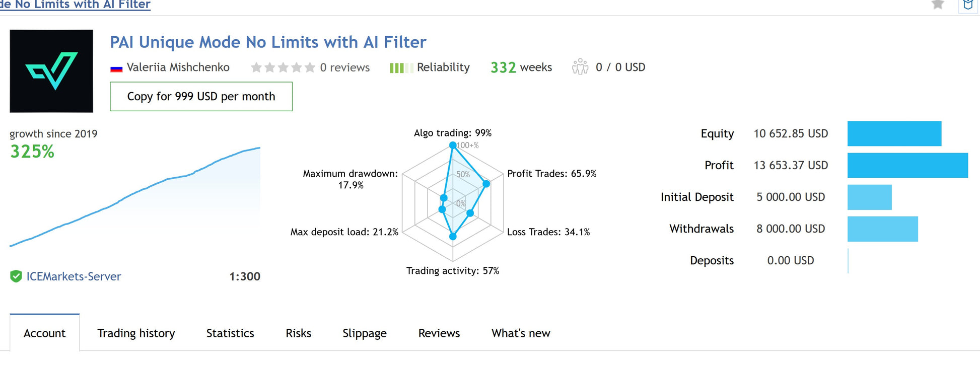Click the five-star rating icons

pos(283,67)
